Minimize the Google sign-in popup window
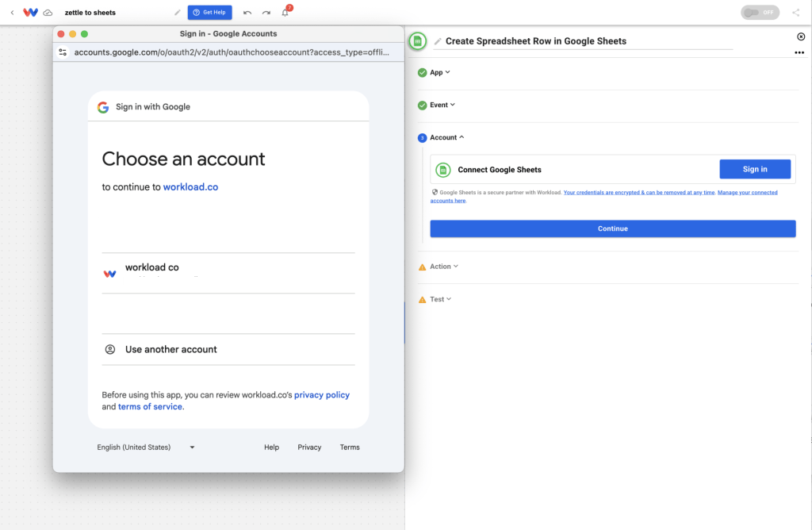Viewport: 812px width, 530px height. point(72,33)
